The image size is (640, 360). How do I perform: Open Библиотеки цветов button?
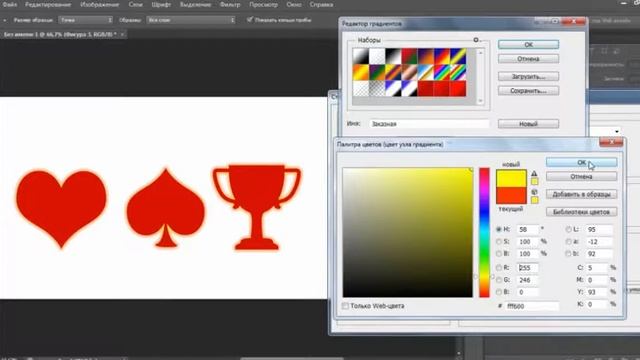[581, 212]
